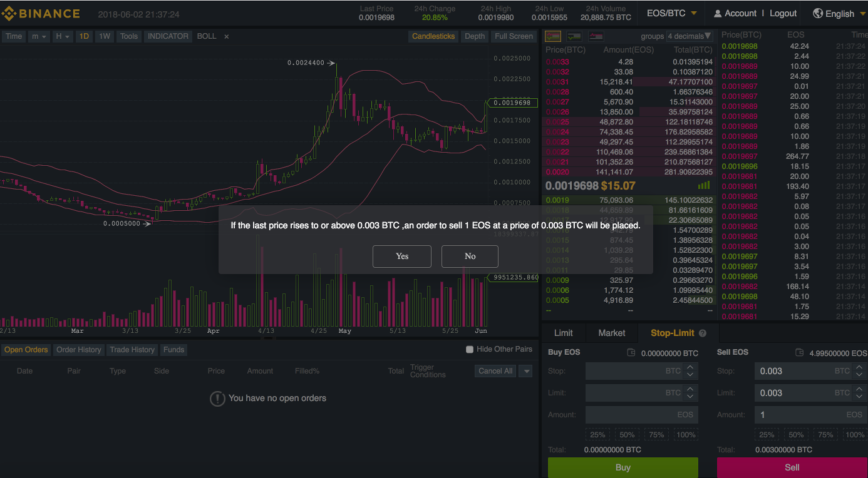This screenshot has height=478, width=868.
Task: Click the green Buy button
Action: click(x=623, y=467)
